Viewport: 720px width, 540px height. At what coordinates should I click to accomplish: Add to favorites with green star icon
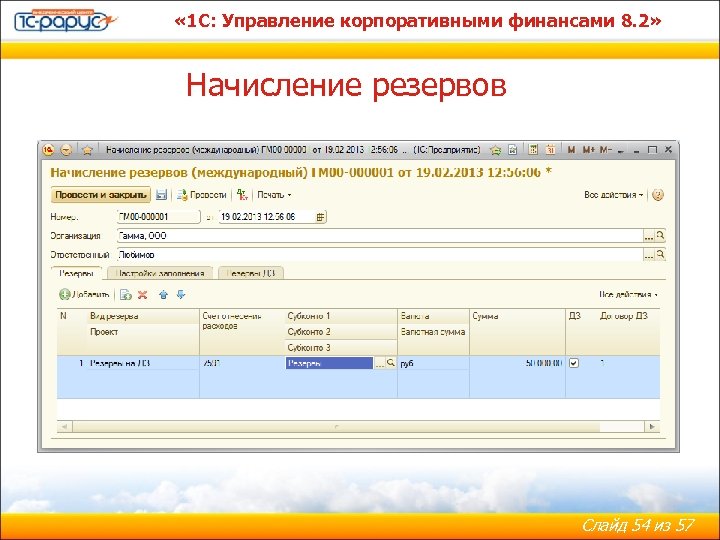click(495, 150)
